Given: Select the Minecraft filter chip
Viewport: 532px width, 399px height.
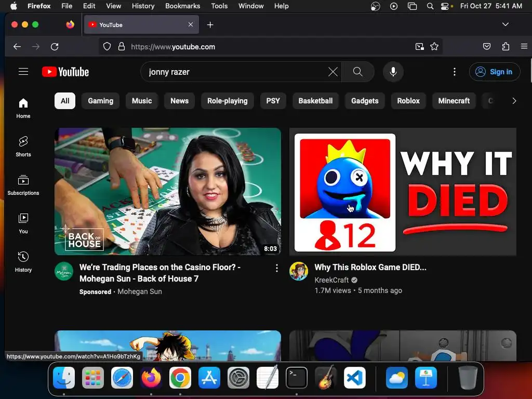Looking at the screenshot, I should pyautogui.click(x=454, y=101).
